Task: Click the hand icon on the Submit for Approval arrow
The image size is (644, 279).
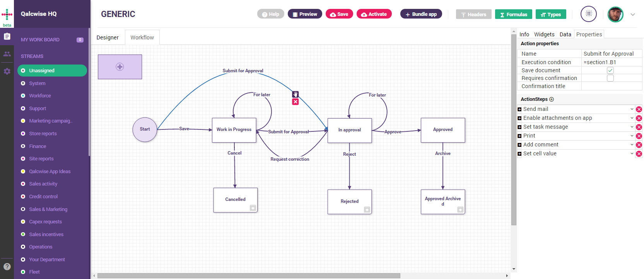Action: coord(296,94)
